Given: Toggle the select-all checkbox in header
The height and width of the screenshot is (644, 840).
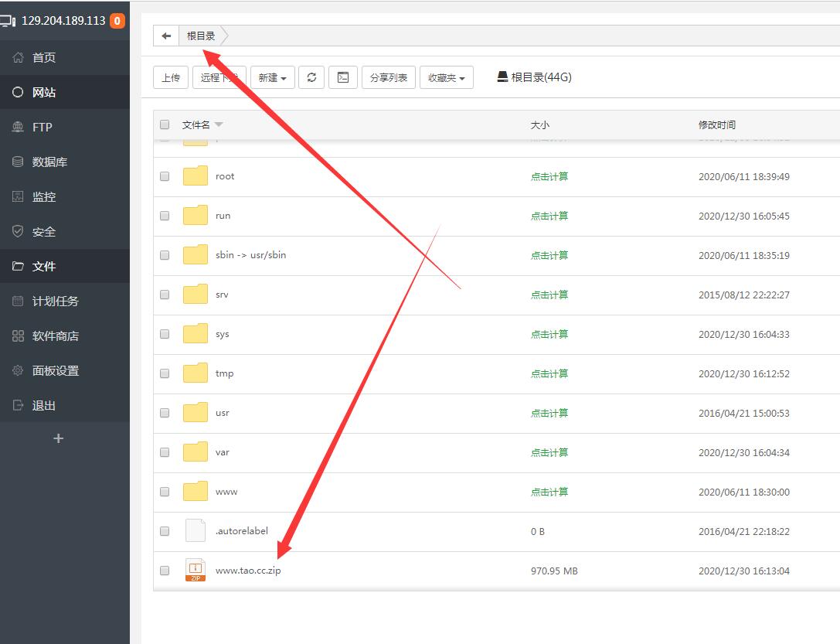Looking at the screenshot, I should tap(165, 124).
